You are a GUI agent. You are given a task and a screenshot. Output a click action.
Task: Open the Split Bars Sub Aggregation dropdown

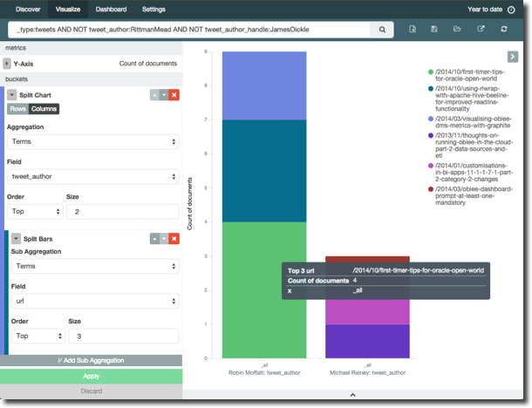click(x=92, y=266)
